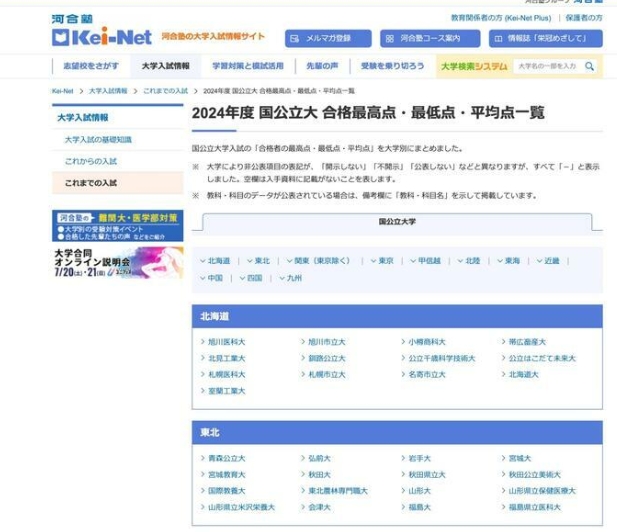The height and width of the screenshot is (532, 617).
Task: Open the 河合塾コース案内 button
Action: 430,39
